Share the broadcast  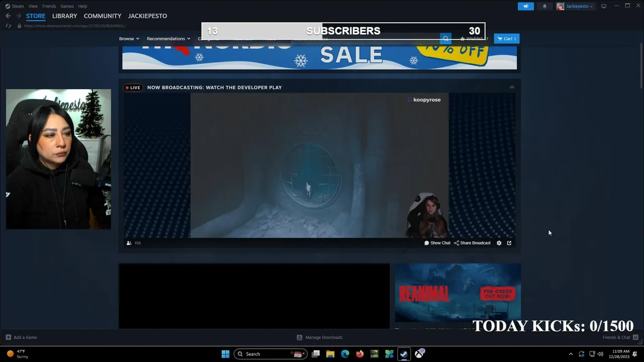point(472,243)
